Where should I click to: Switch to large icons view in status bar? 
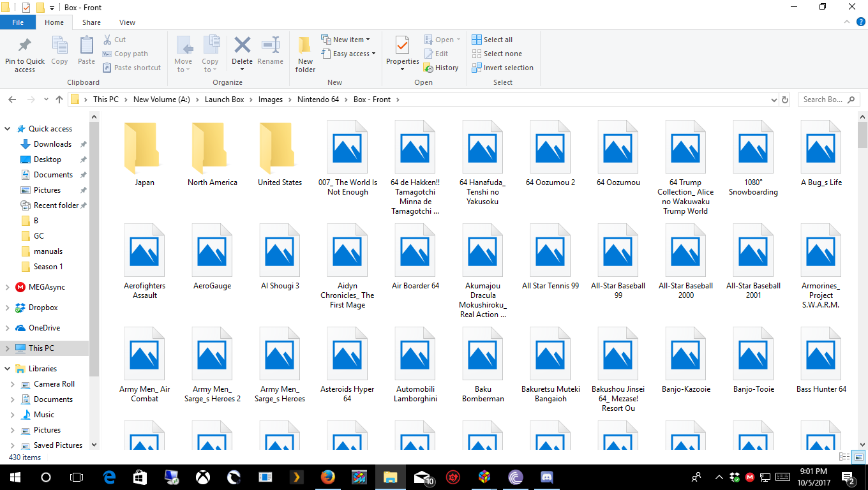859,457
